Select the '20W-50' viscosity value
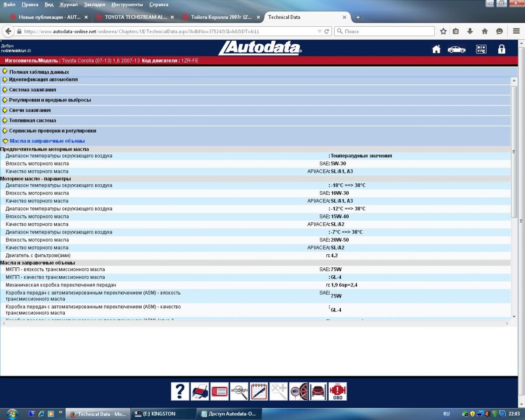 (x=339, y=240)
